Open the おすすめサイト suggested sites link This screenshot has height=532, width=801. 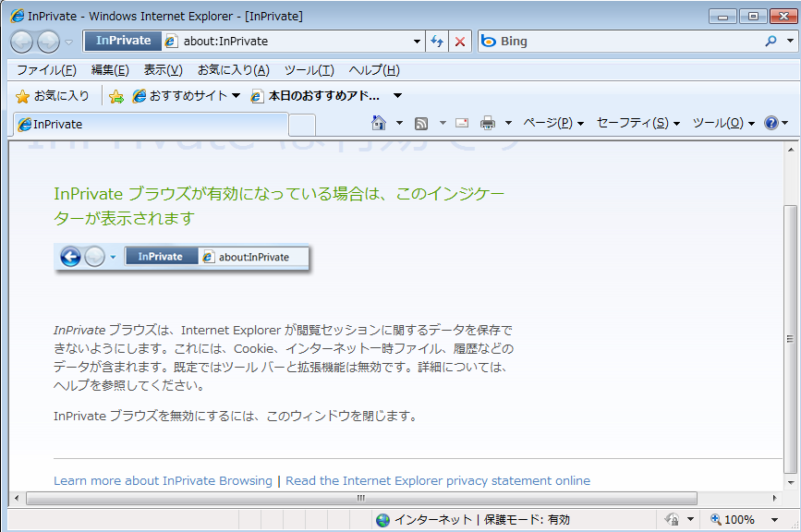pyautogui.click(x=186, y=95)
